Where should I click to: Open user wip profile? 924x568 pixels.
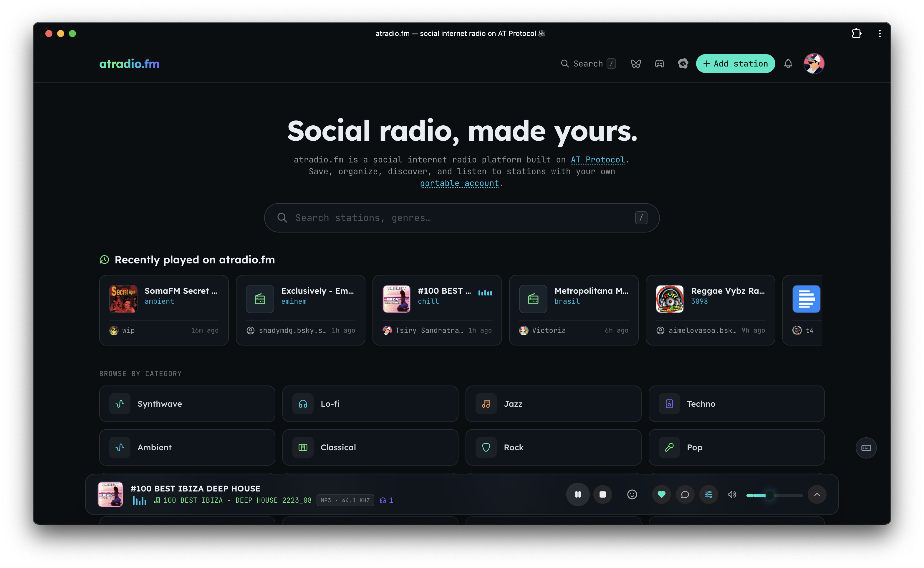[x=122, y=330]
